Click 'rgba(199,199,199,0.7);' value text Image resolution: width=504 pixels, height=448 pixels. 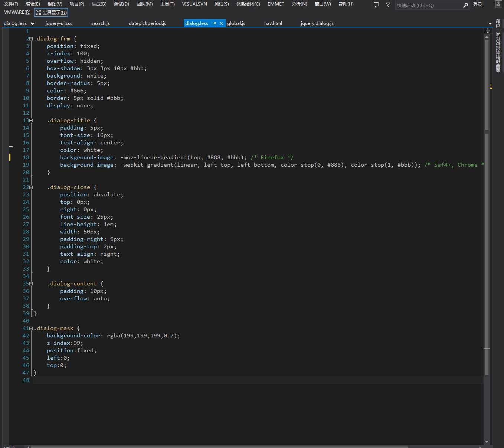pyautogui.click(x=143, y=336)
